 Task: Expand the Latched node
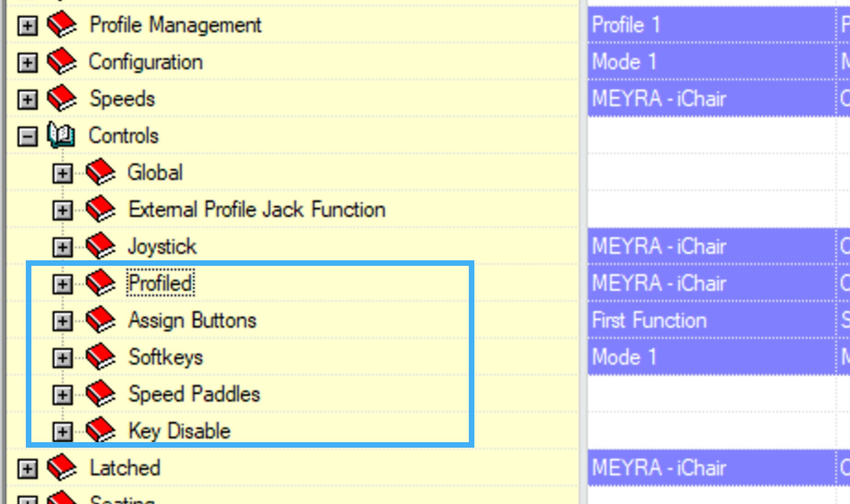coord(28,469)
